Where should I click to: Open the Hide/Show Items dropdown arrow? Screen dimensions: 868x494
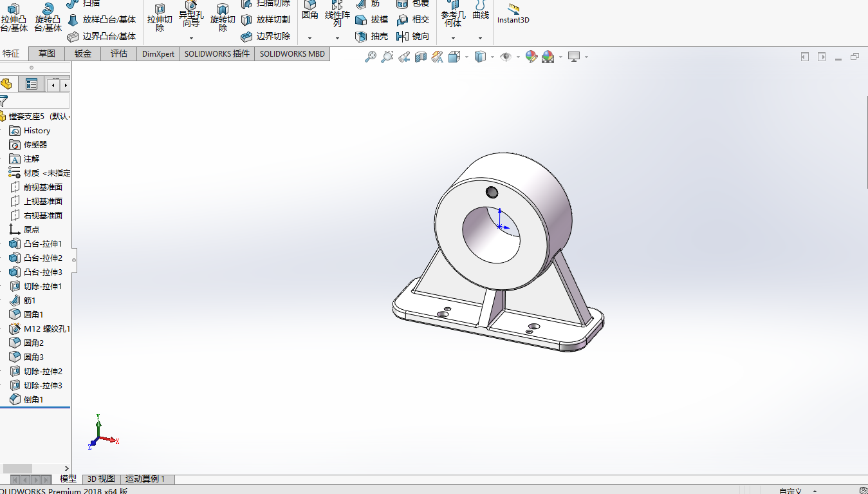tap(518, 57)
